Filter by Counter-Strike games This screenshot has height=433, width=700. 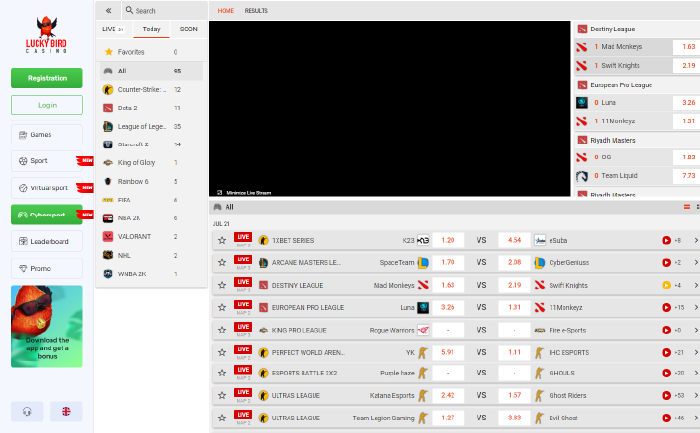coord(151,90)
